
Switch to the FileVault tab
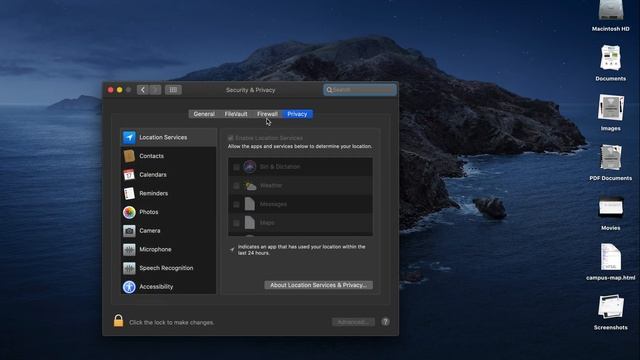tap(236, 114)
